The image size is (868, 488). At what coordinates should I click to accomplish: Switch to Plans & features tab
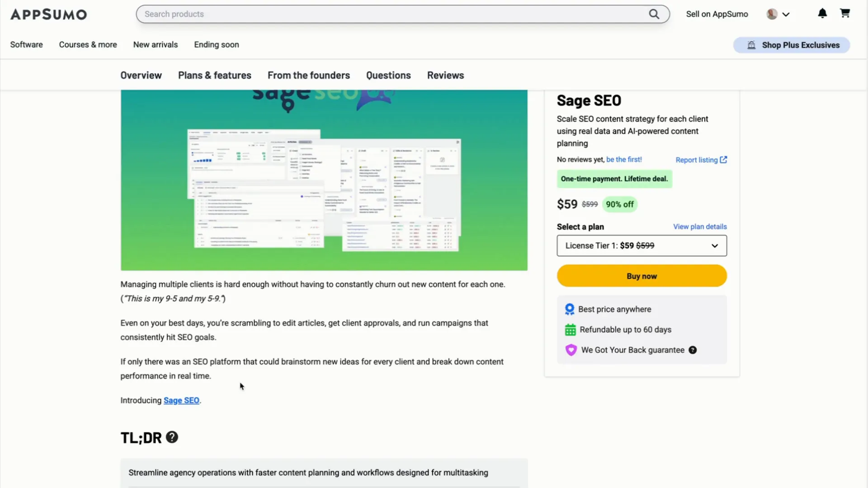coord(214,75)
